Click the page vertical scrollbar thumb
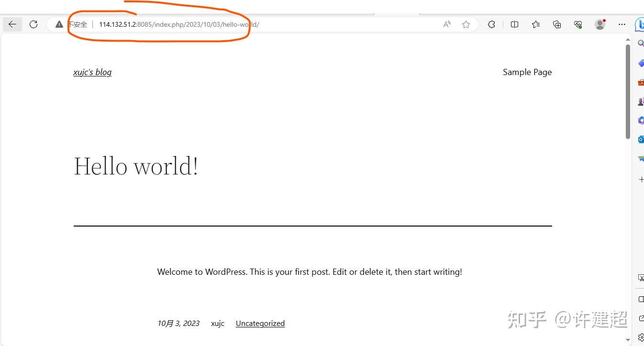The width and height of the screenshot is (644, 346). coord(628,92)
